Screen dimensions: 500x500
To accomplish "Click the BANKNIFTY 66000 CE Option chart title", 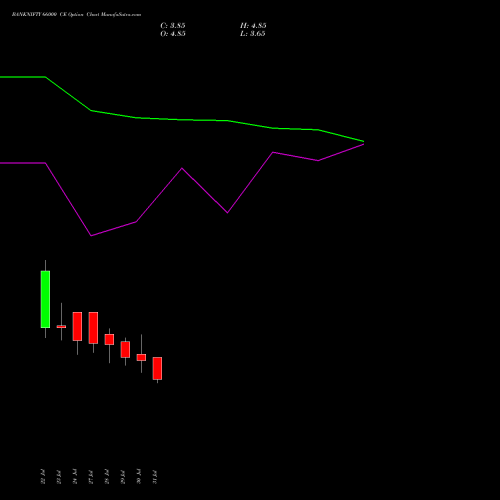I will pos(76,15).
